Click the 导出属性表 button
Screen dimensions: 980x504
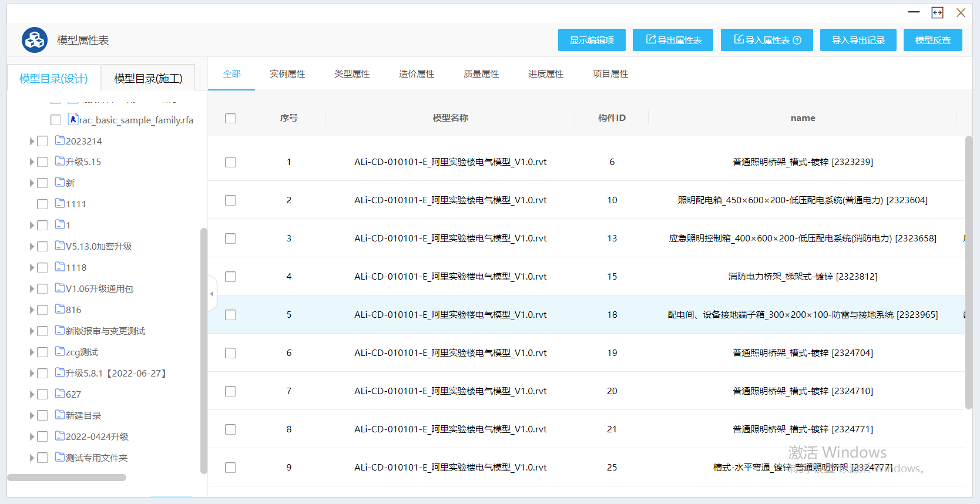(673, 40)
